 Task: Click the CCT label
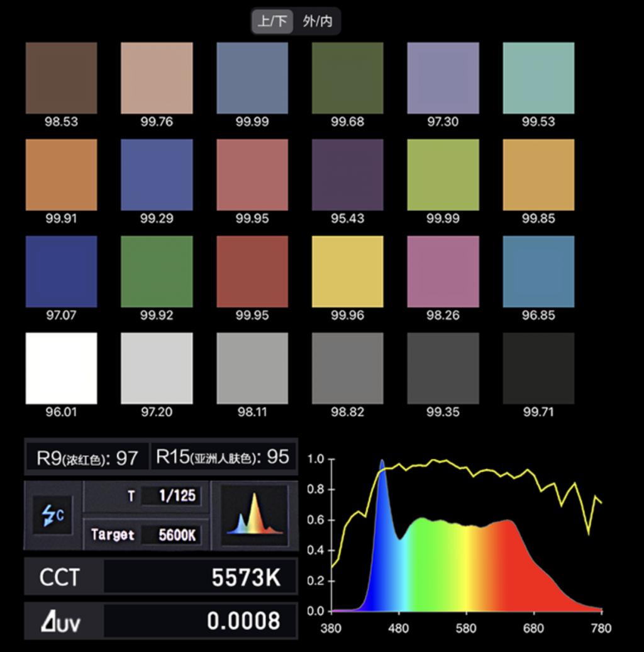coord(59,577)
